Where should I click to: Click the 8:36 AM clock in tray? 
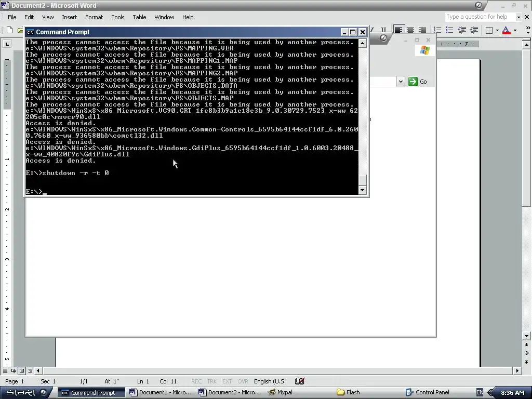coord(513,393)
